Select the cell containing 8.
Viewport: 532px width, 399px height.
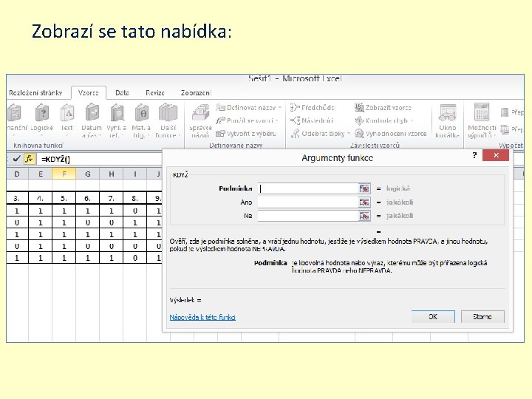pyautogui.click(x=134, y=198)
